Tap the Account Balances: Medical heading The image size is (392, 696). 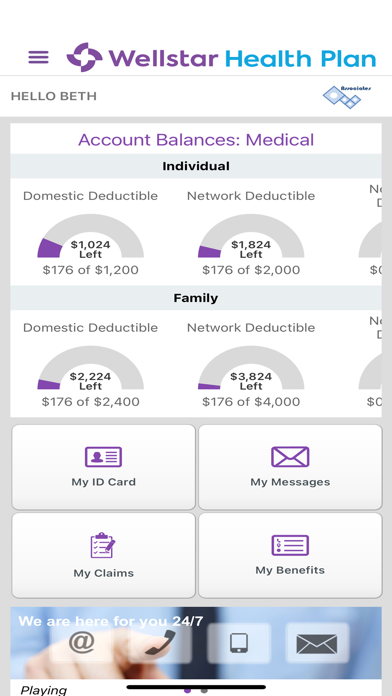196,140
